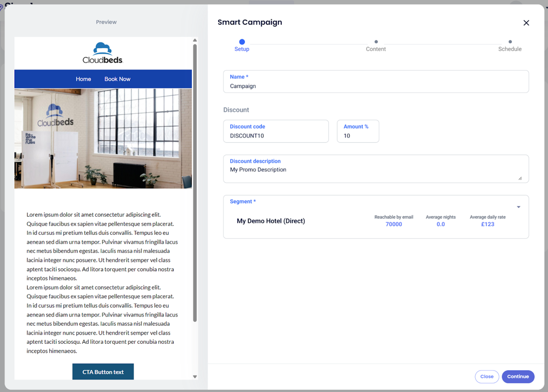Go to the Schedule step label

(510, 49)
